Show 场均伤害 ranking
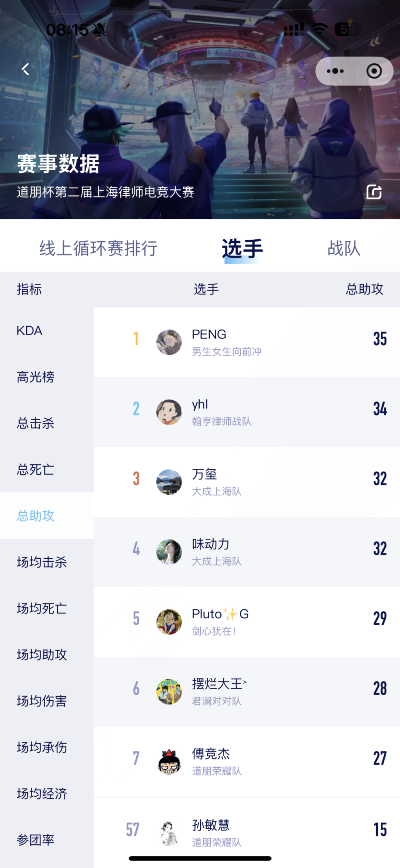 coord(41,701)
